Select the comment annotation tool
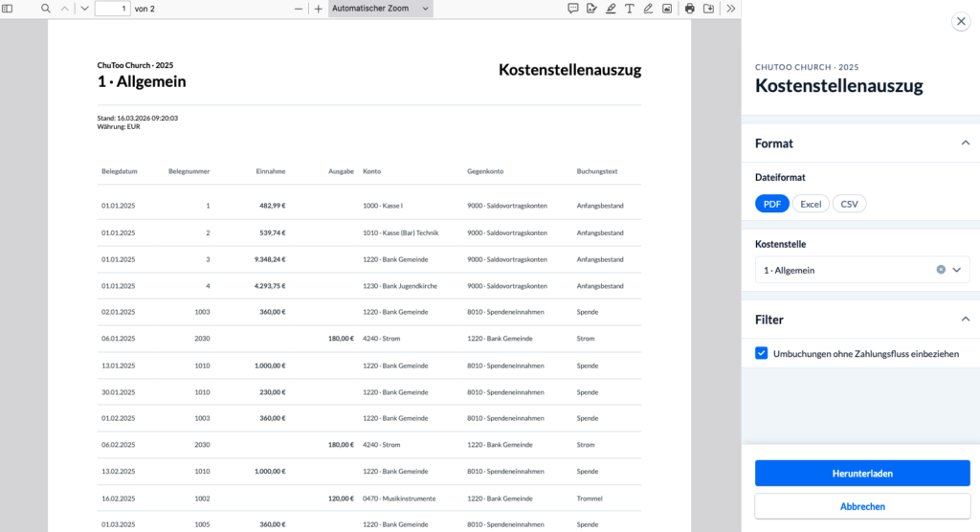This screenshot has width=980, height=532. pos(572,9)
